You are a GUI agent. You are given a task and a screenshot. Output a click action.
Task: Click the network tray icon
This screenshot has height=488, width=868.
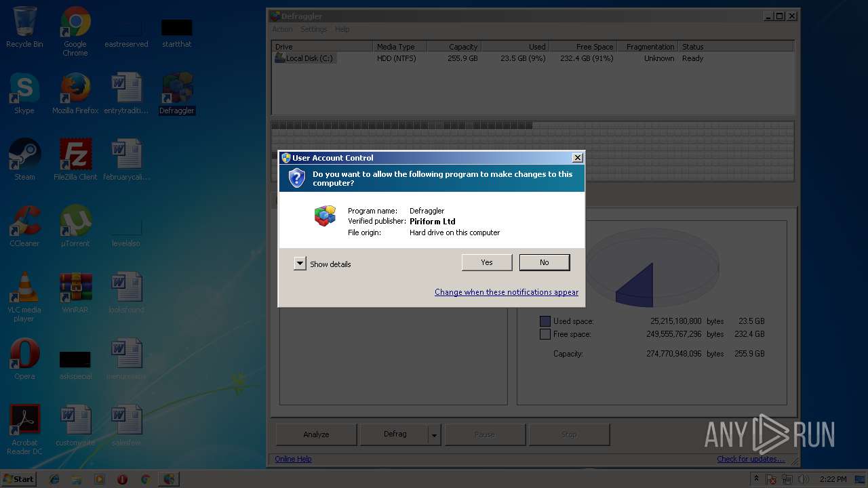787,479
